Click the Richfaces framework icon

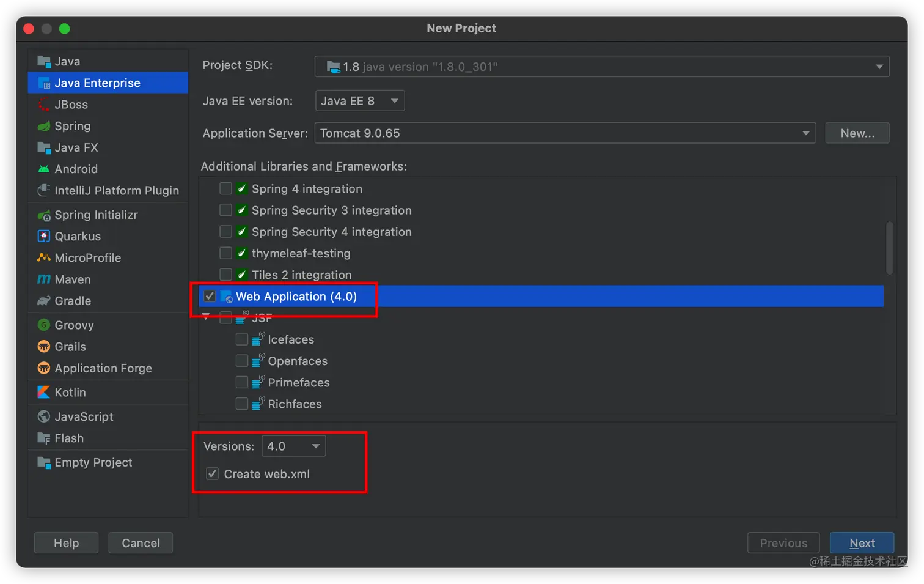click(258, 403)
